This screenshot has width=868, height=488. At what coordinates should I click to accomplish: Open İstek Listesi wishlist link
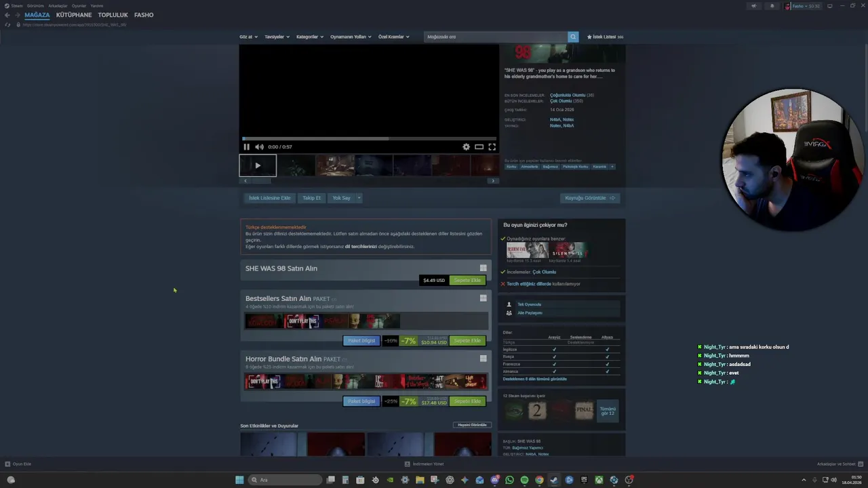pyautogui.click(x=605, y=37)
